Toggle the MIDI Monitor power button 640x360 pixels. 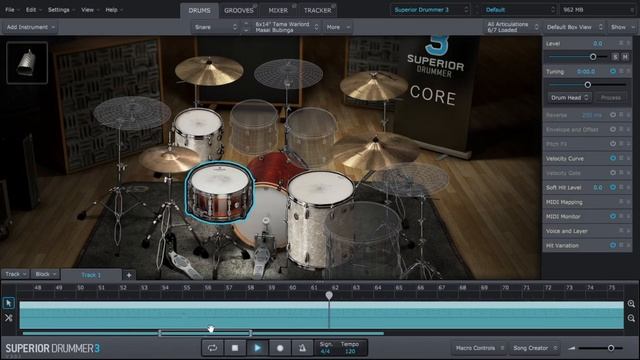point(613,216)
